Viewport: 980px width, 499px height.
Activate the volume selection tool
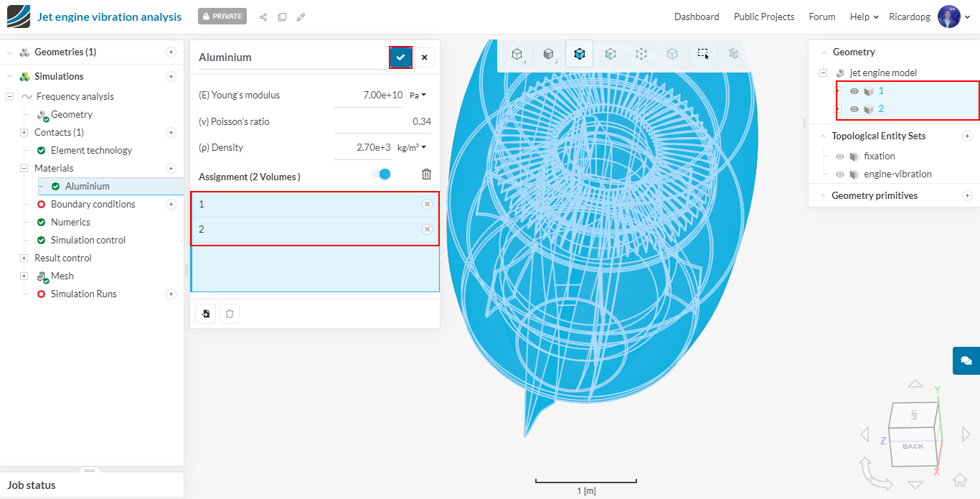(x=579, y=54)
